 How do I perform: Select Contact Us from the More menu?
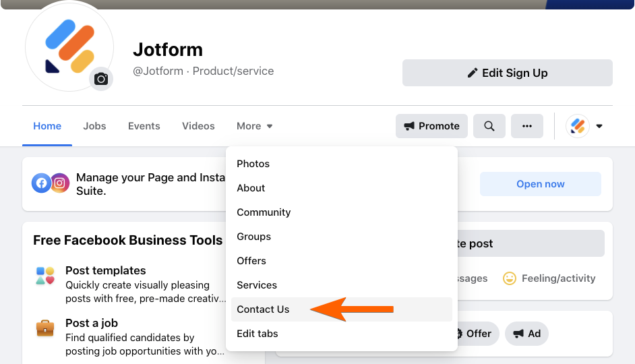263,309
